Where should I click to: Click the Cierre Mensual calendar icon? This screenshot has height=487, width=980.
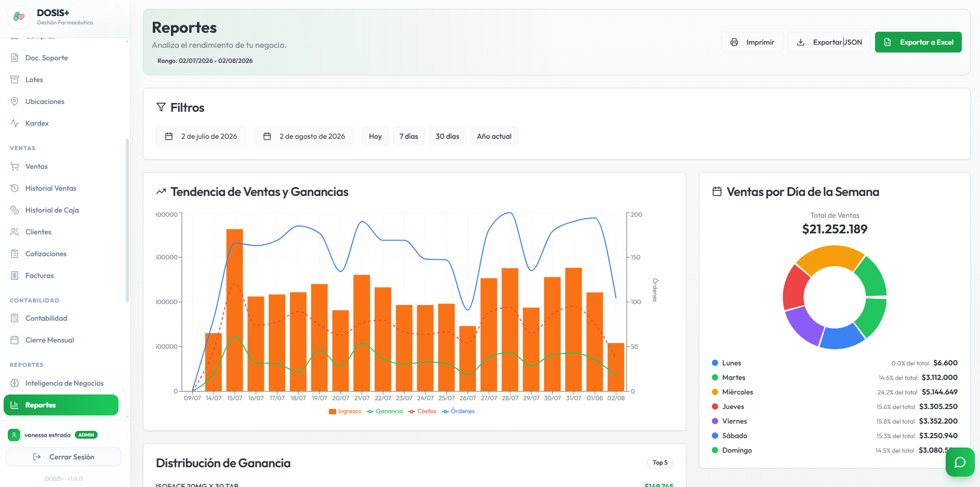pos(15,340)
